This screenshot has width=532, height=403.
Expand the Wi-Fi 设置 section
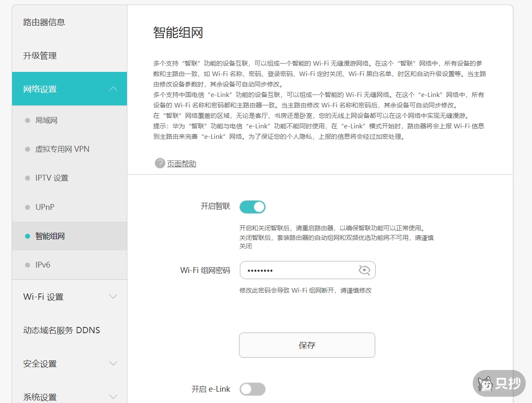(113, 297)
